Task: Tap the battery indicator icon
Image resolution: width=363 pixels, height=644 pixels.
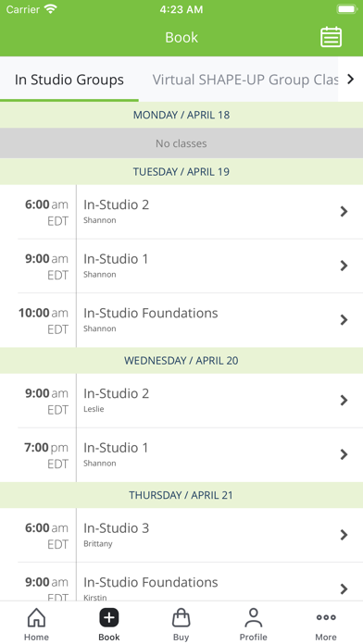Action: 347,9
